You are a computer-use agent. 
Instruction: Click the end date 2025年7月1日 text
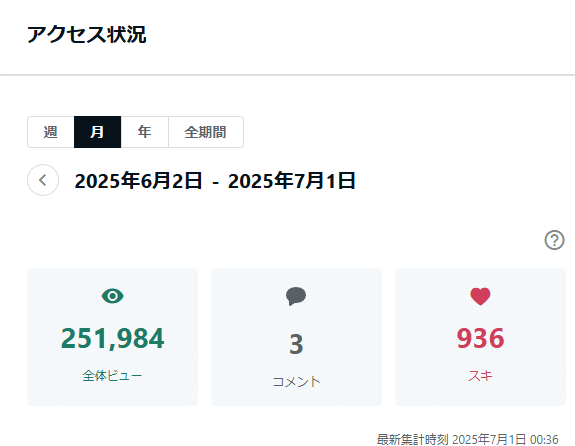292,181
